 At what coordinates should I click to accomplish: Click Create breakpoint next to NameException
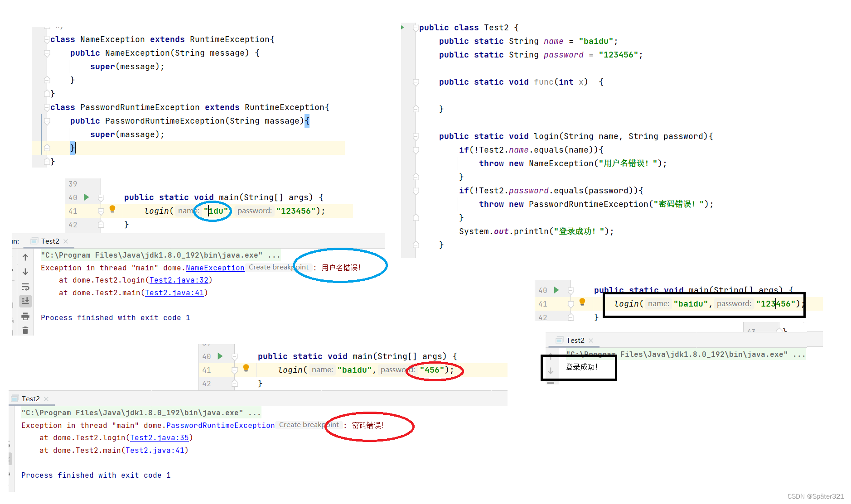(x=279, y=267)
